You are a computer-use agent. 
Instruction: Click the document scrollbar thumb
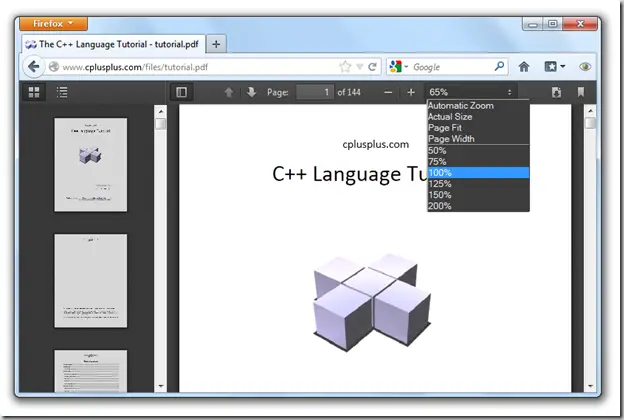(591, 123)
